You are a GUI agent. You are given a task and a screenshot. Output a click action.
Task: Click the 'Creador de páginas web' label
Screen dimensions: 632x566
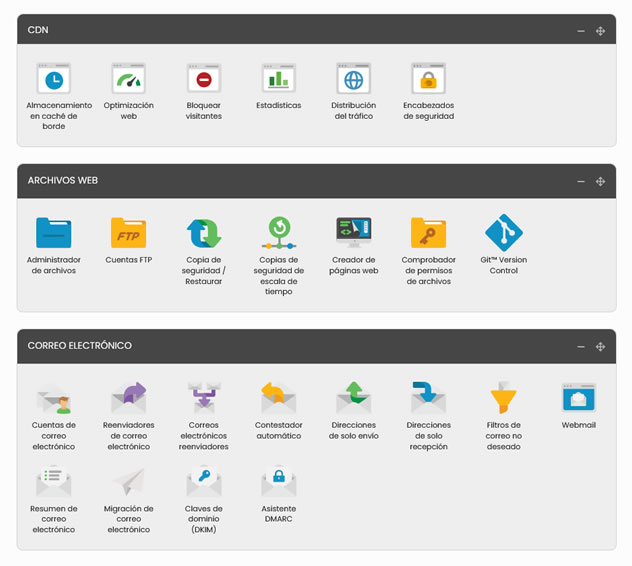353,265
